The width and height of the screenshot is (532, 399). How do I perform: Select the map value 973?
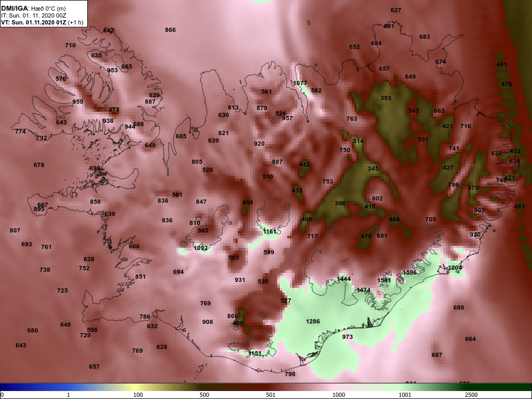[x=347, y=337]
